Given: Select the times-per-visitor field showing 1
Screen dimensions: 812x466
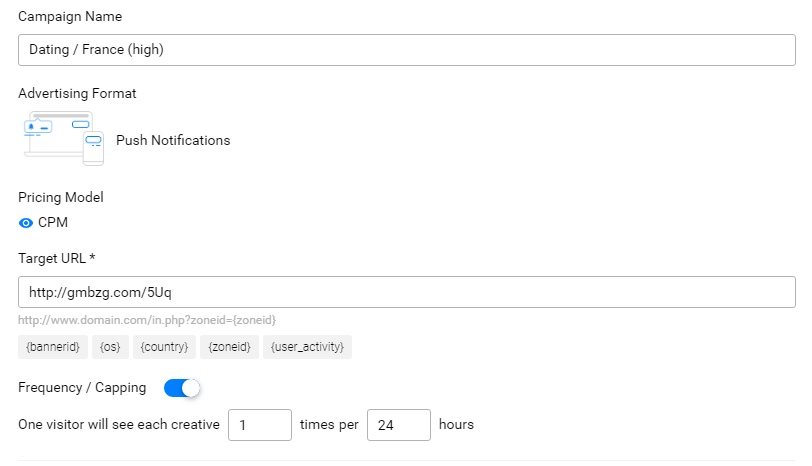Looking at the screenshot, I should click(x=260, y=425).
